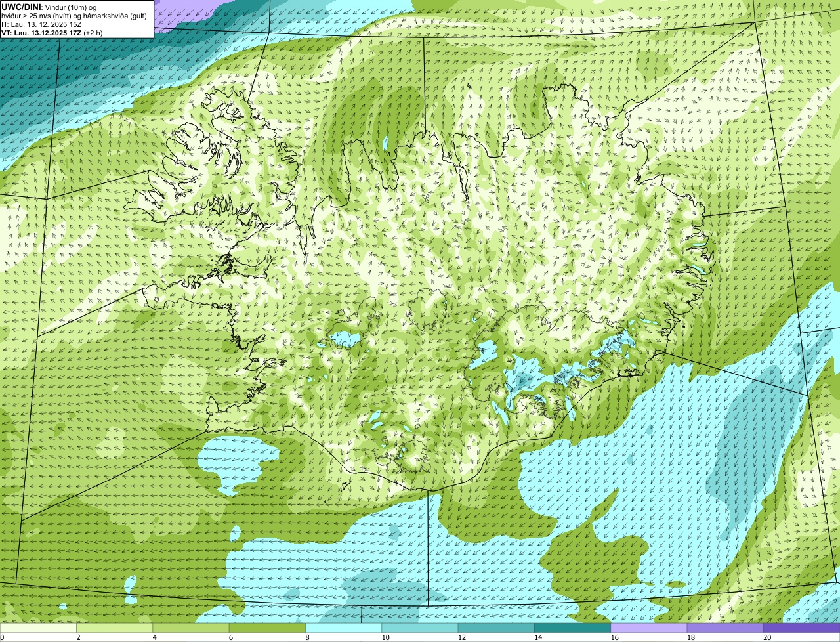
Task: Click the purple legend swatch between 18 and 20
Action: [725, 628]
